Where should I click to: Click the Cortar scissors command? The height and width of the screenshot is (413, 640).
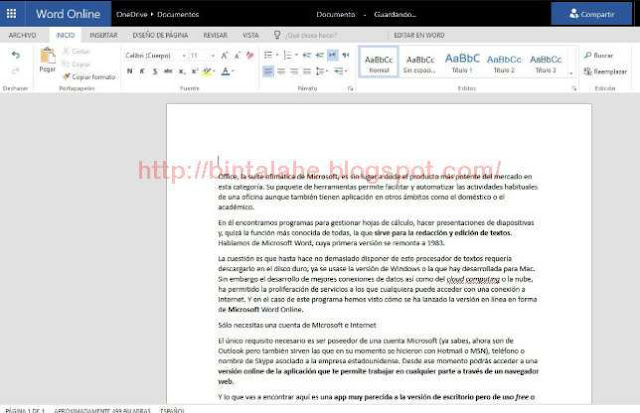(76, 51)
